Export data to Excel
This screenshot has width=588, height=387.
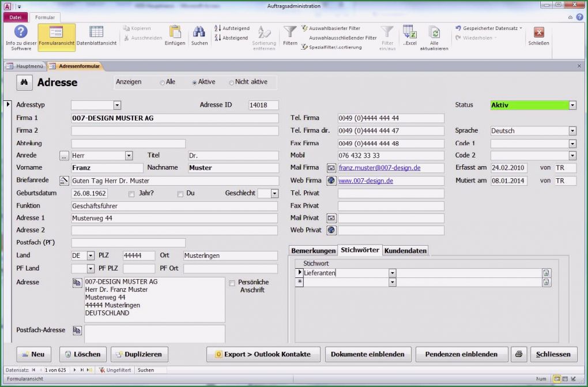tap(410, 36)
